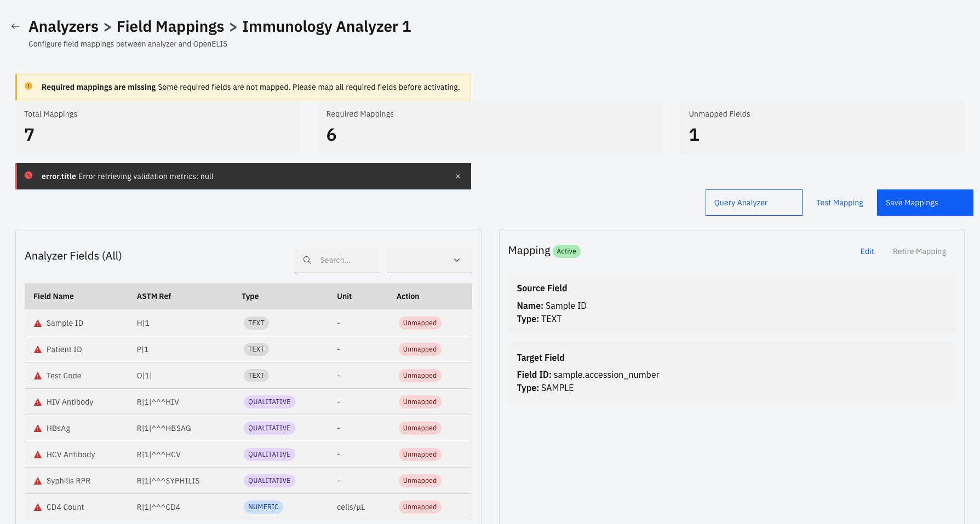Click Unmapped tag for HIV Antibody
Image resolution: width=980 pixels, height=524 pixels.
[x=420, y=402]
